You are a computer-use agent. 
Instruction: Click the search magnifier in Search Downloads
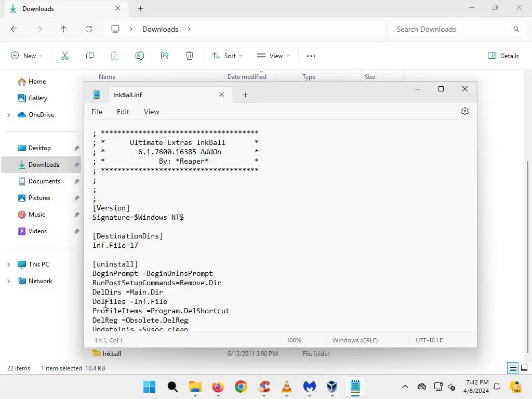click(516, 29)
